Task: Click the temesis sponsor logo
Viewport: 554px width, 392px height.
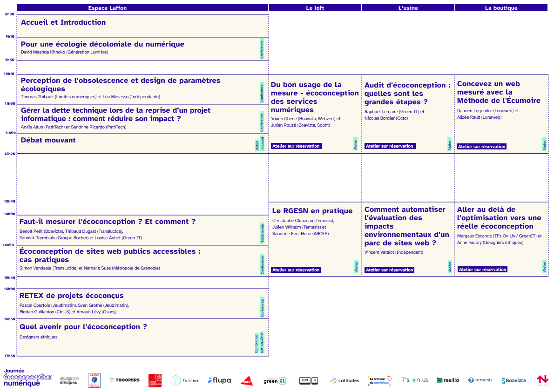Action: tap(480, 380)
